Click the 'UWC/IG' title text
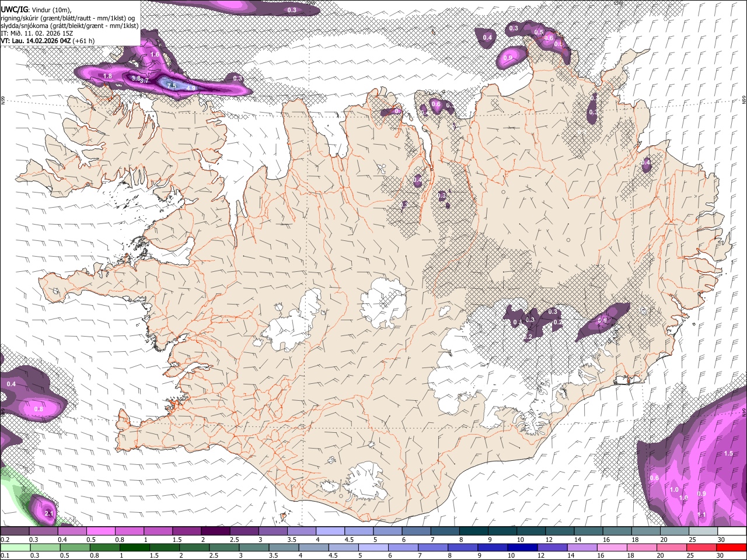The image size is (747, 560). coord(14,9)
